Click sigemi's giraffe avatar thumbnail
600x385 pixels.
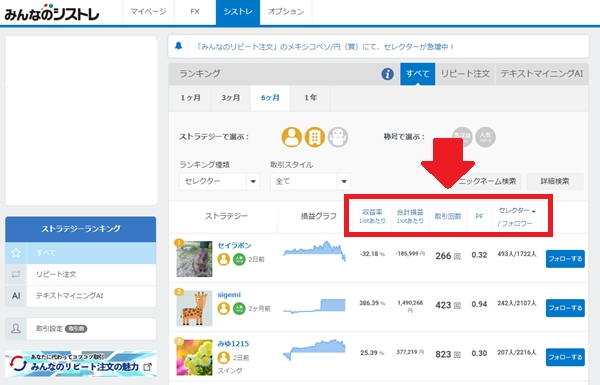pos(194,308)
